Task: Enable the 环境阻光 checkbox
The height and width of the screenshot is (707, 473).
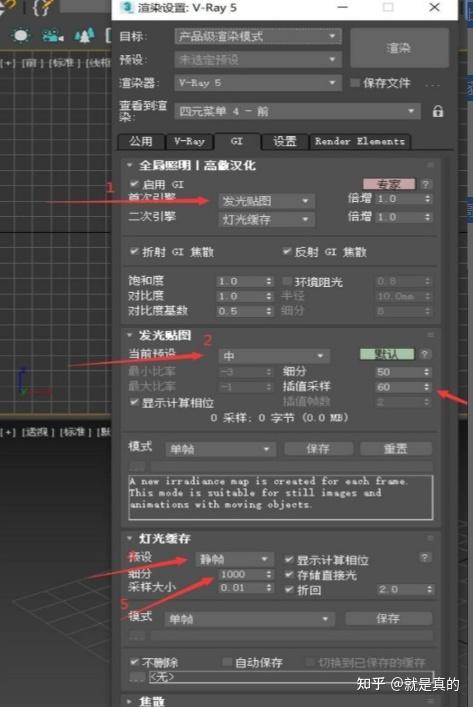Action: click(x=287, y=281)
